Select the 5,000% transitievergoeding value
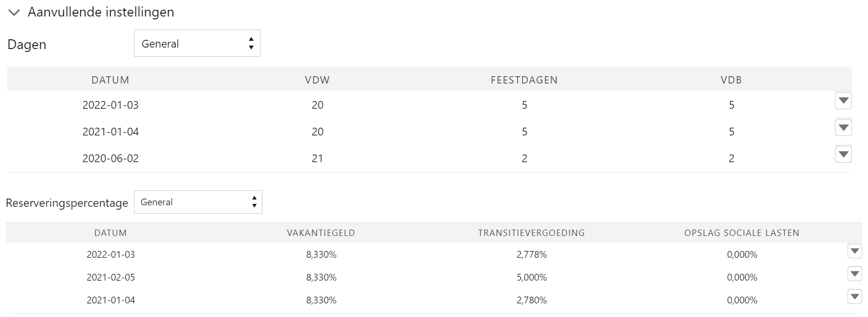The image size is (868, 317). [532, 278]
